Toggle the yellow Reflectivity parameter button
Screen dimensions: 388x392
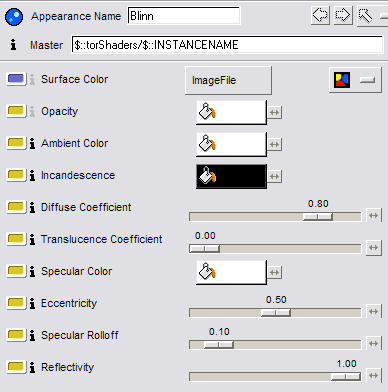(16, 367)
